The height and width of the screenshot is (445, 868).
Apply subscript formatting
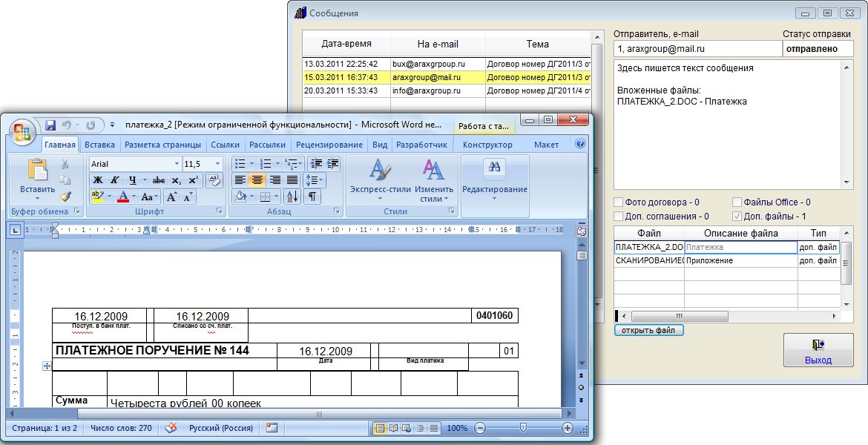[176, 180]
